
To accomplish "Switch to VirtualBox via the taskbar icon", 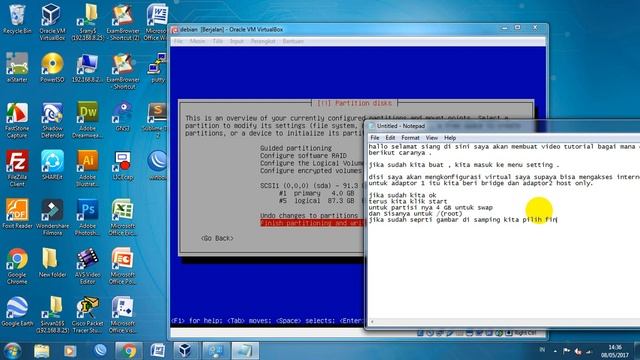I will tap(186, 351).
